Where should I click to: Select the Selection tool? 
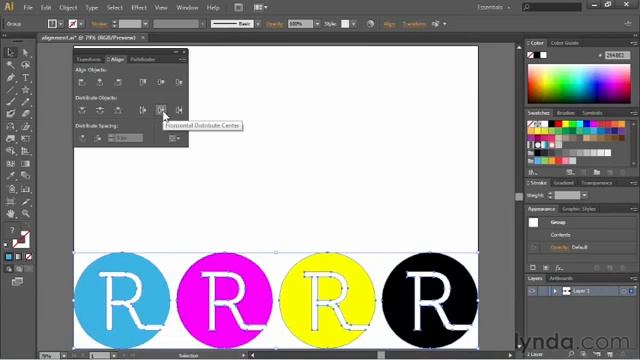11,52
